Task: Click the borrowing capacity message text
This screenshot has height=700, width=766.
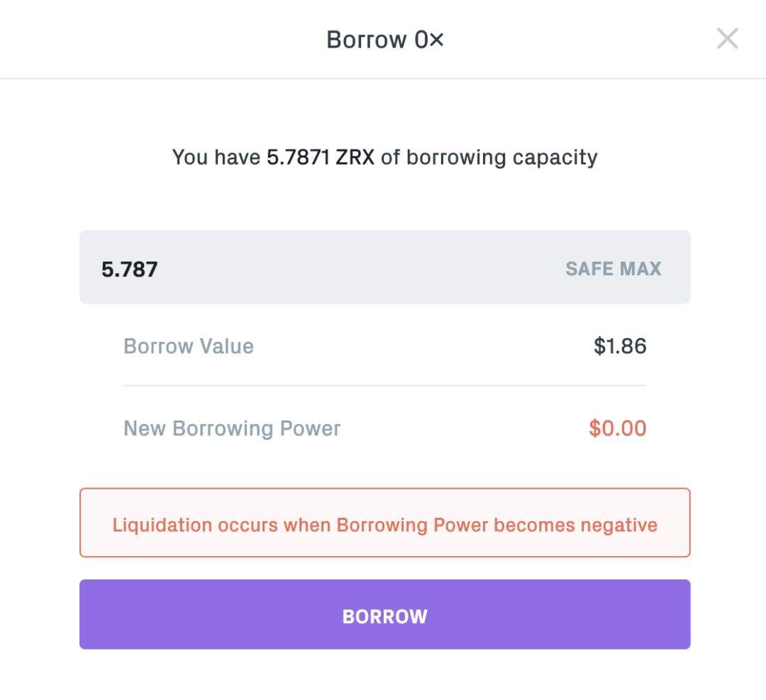Action: click(x=384, y=157)
